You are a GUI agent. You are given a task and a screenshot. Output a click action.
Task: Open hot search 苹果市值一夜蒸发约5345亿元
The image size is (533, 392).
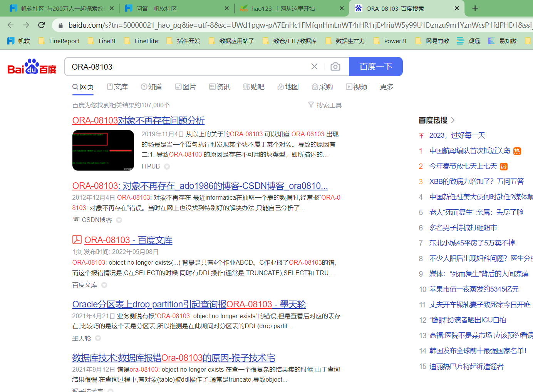474,289
